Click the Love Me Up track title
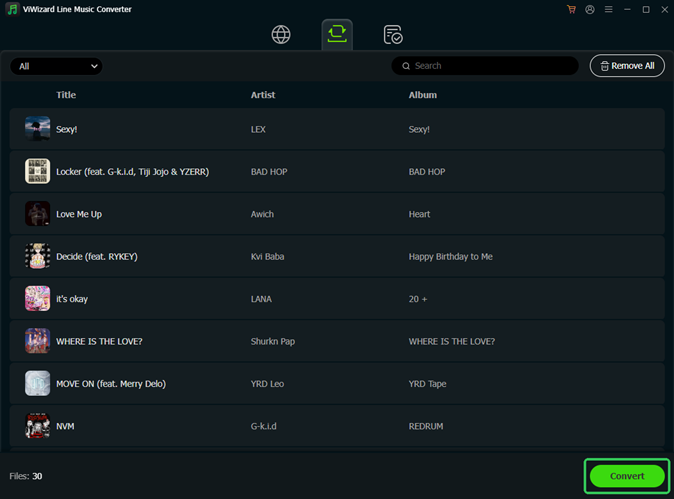 pyautogui.click(x=79, y=214)
